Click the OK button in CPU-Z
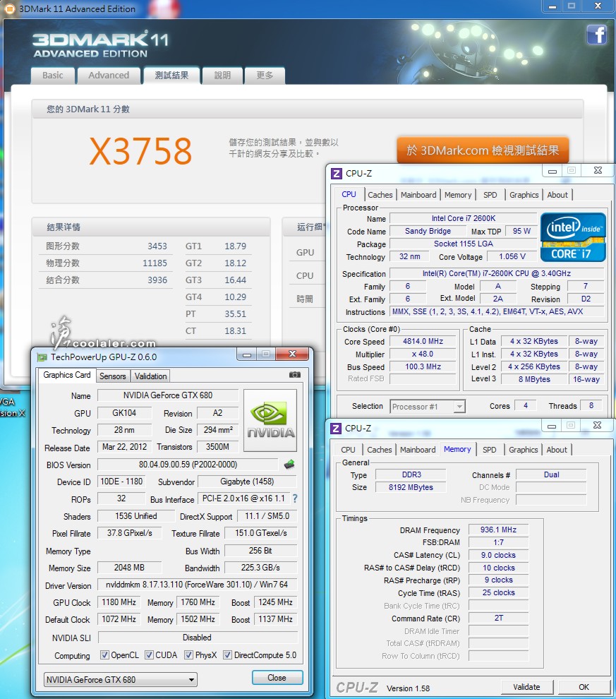 (584, 687)
